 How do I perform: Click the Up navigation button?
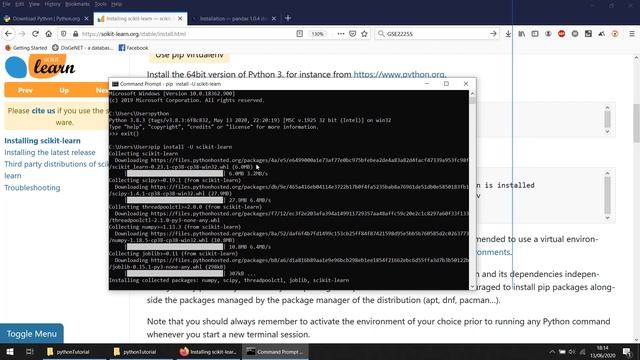64,90
